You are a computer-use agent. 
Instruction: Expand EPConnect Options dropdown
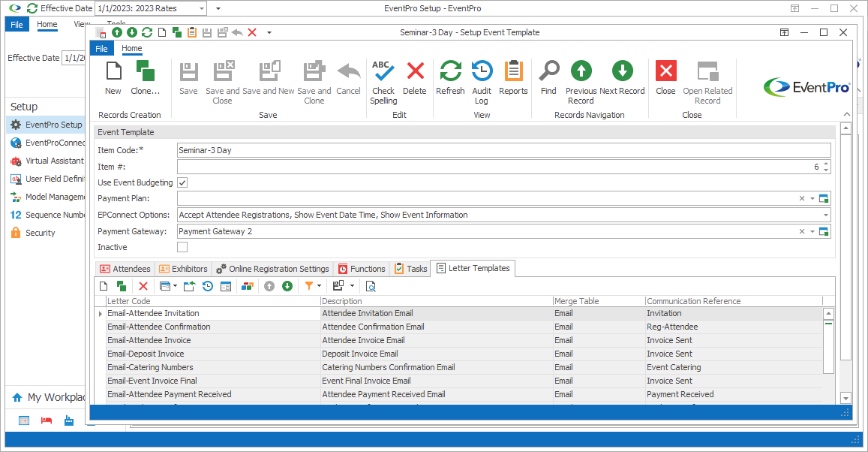tap(825, 215)
